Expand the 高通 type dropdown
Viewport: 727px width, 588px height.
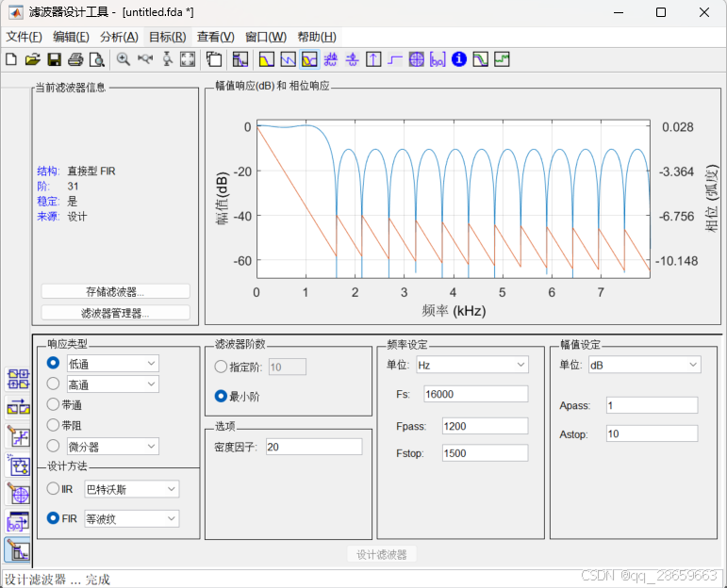click(112, 384)
